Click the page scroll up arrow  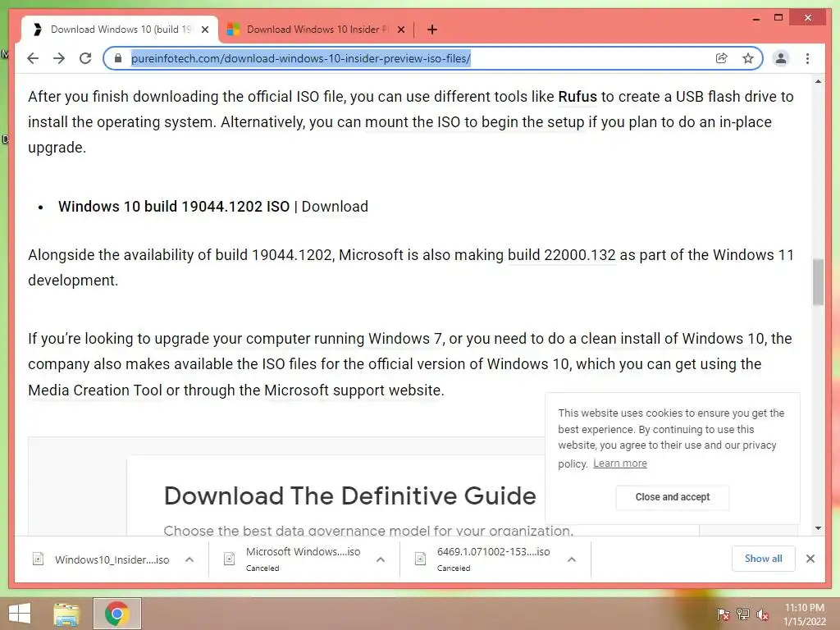pos(818,82)
